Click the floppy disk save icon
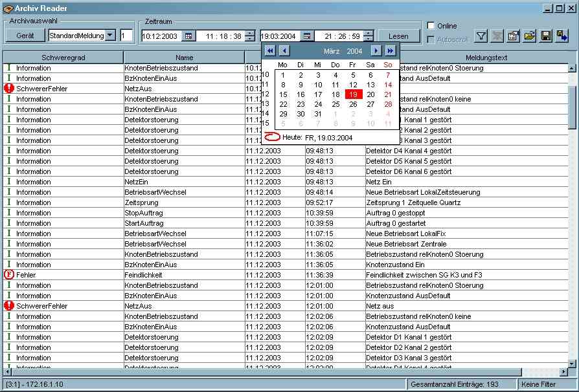Viewport: 579px width, 392px height. pyautogui.click(x=546, y=36)
